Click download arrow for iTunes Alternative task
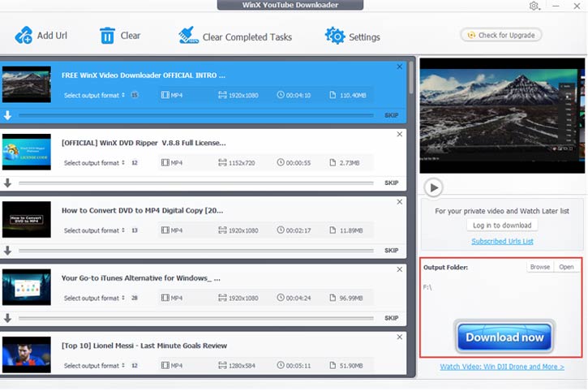This screenshot has width=588, height=391. coord(7,318)
